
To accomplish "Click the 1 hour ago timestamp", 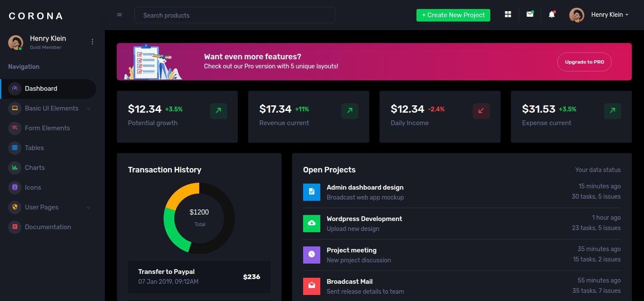I will click(x=606, y=218).
